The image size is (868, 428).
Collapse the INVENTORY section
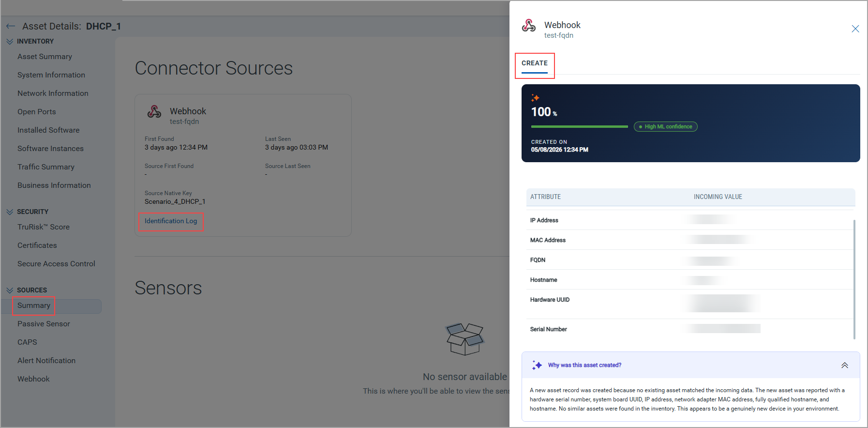pyautogui.click(x=10, y=42)
